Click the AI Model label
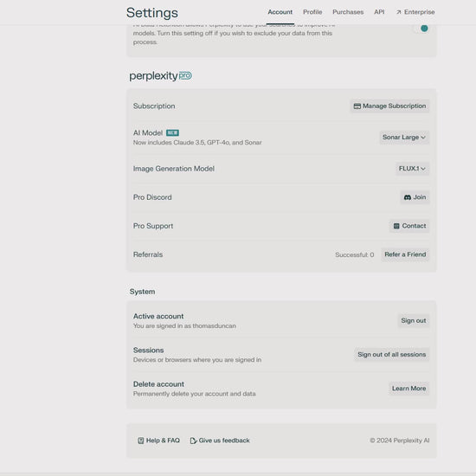 148,133
